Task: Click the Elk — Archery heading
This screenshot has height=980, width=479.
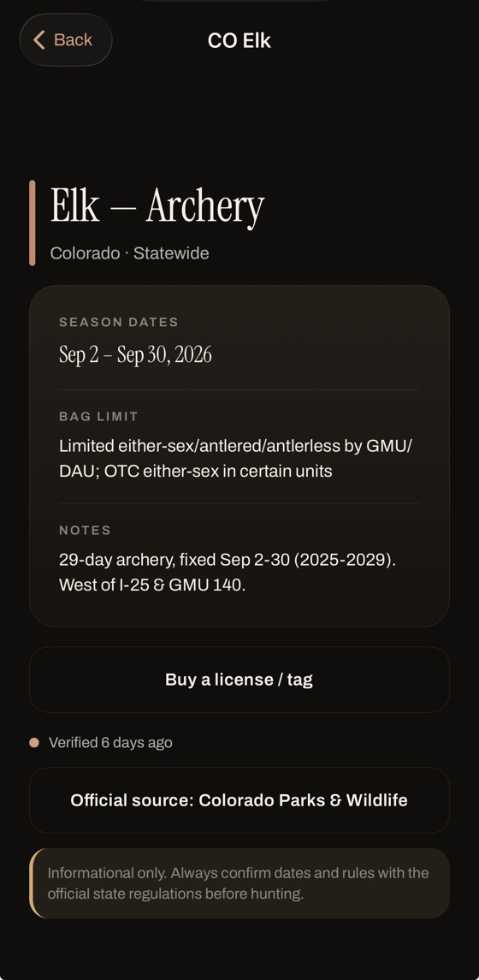Action: 157,206
